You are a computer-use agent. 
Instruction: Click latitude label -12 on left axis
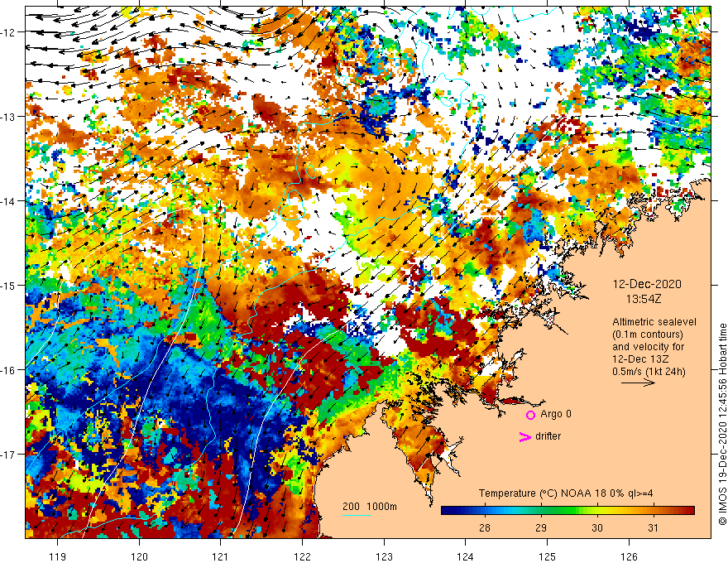point(8,32)
